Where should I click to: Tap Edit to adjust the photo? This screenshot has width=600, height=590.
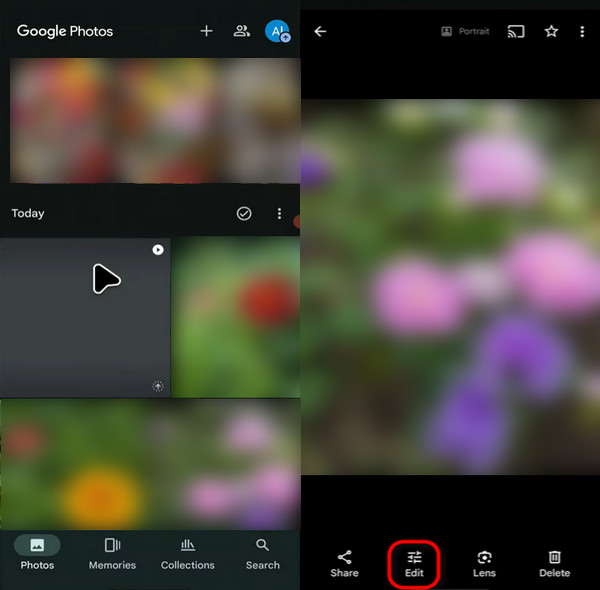(x=414, y=564)
